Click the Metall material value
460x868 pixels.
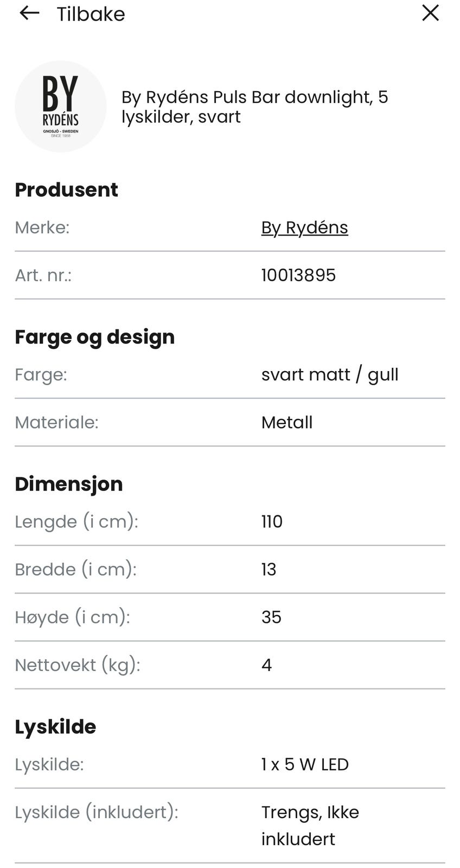(x=286, y=422)
